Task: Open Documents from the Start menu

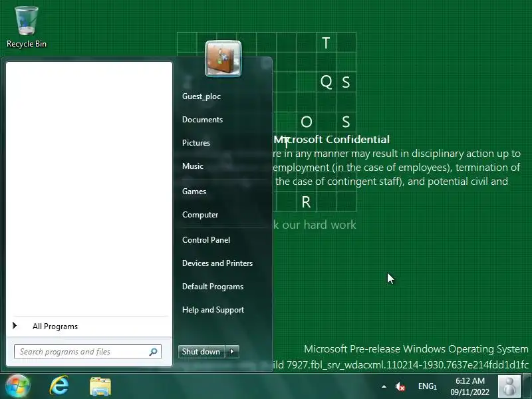Action: tap(202, 120)
